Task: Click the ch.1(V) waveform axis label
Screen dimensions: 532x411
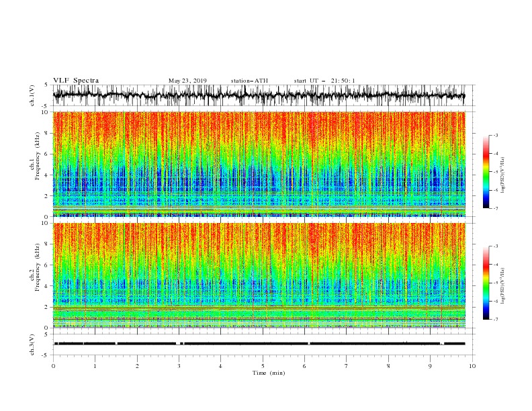Action: click(x=32, y=95)
